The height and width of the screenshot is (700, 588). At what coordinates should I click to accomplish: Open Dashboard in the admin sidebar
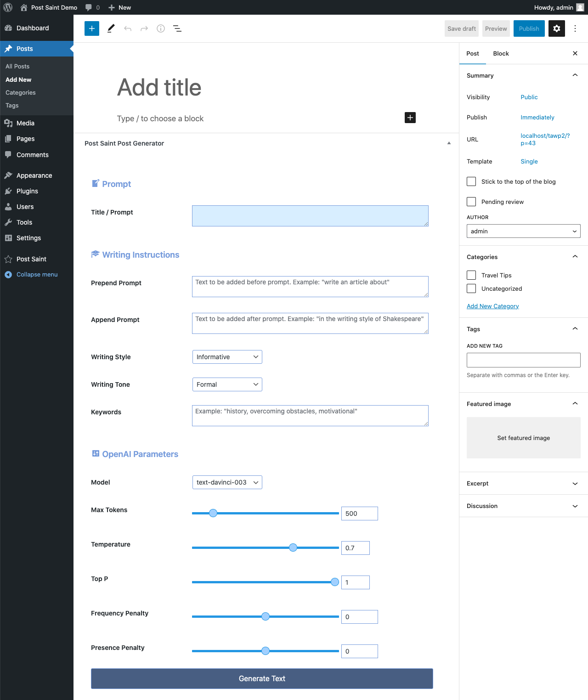pyautogui.click(x=37, y=28)
